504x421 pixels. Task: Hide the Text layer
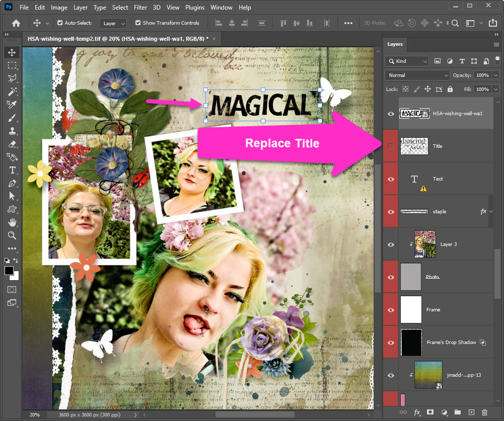[x=391, y=179]
